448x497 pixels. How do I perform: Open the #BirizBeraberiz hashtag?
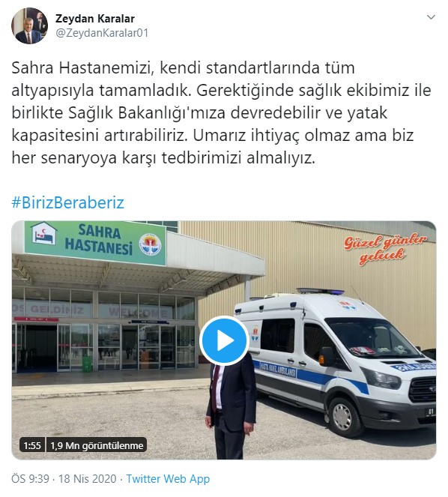click(x=68, y=202)
